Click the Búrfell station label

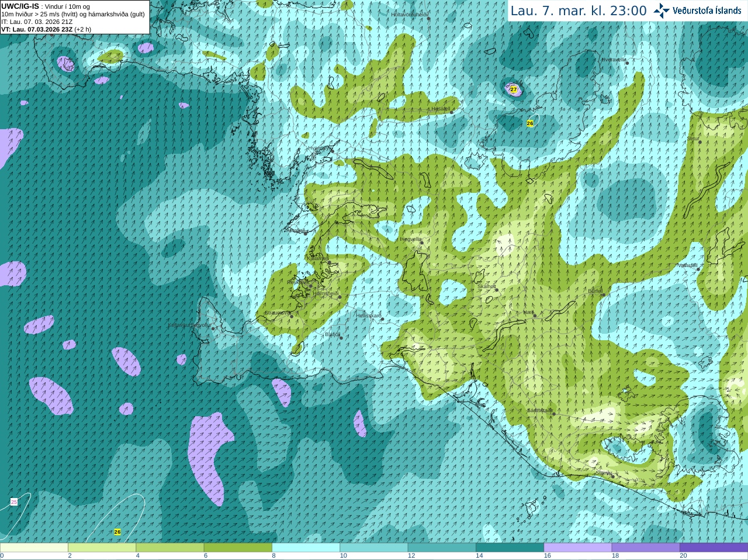pyautogui.click(x=595, y=291)
